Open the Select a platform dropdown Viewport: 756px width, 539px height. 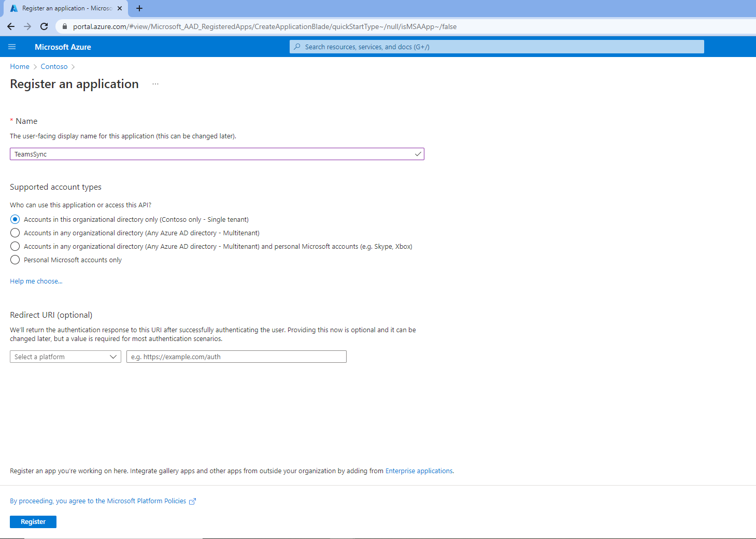65,357
